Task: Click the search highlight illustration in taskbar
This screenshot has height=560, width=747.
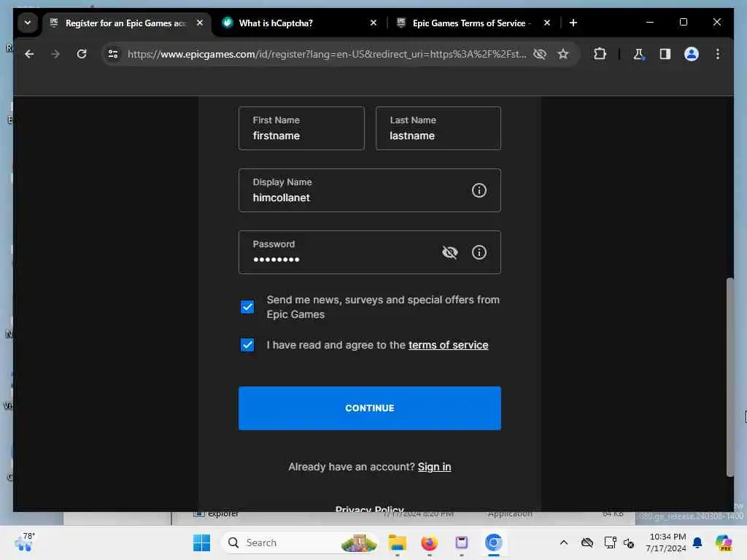Action: point(359,542)
